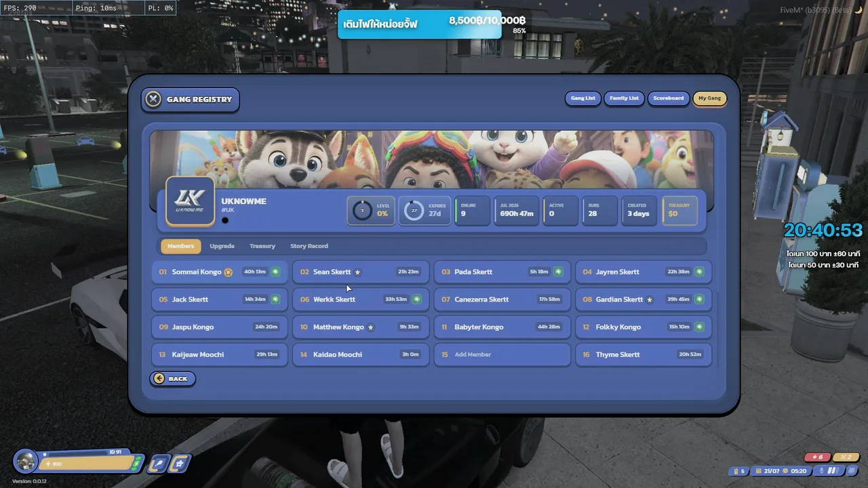The height and width of the screenshot is (488, 868).
Task: Click the Gang Registry crossed-swords icon
Action: point(154,100)
